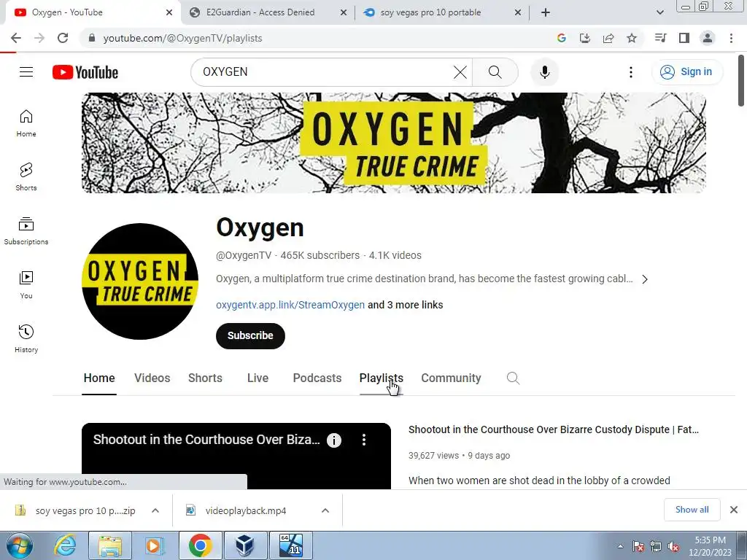Open Chrome profile avatar

tap(708, 38)
